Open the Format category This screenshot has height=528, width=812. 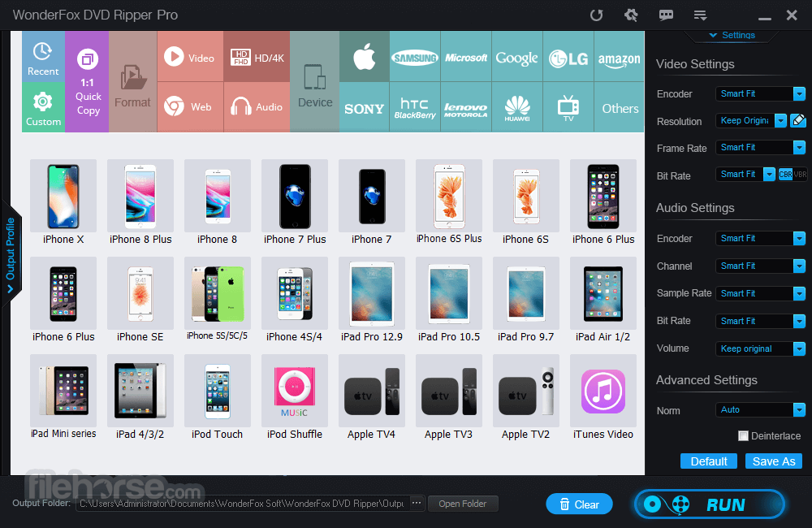click(132, 82)
